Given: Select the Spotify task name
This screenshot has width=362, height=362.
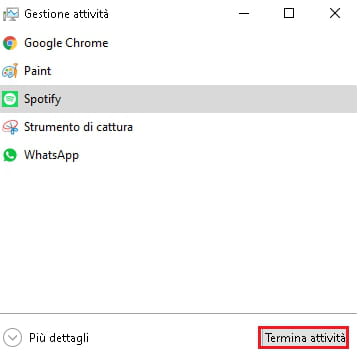Looking at the screenshot, I should [42, 99].
